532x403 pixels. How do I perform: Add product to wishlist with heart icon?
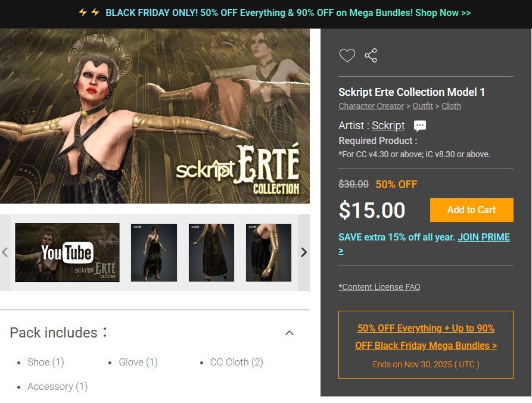coord(347,55)
